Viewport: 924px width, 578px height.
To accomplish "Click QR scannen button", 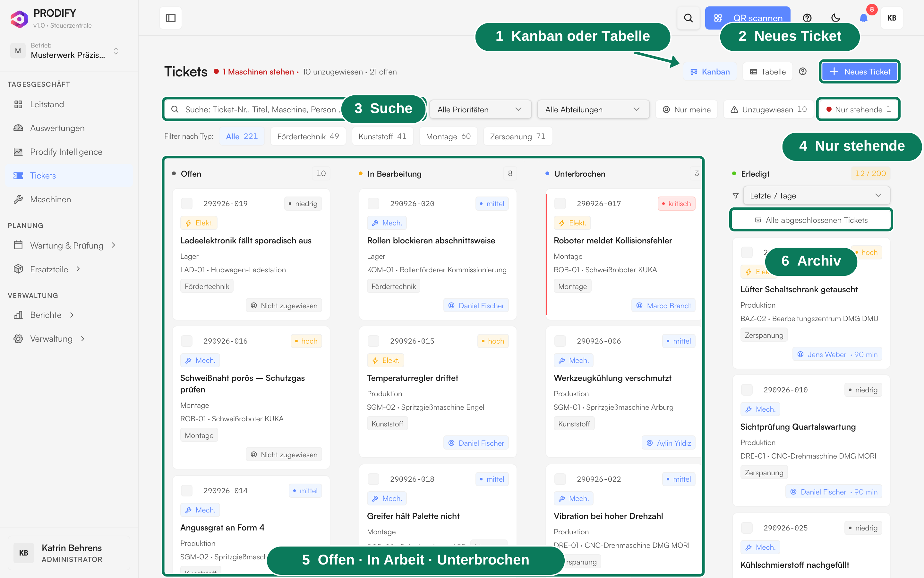I will coord(748,18).
